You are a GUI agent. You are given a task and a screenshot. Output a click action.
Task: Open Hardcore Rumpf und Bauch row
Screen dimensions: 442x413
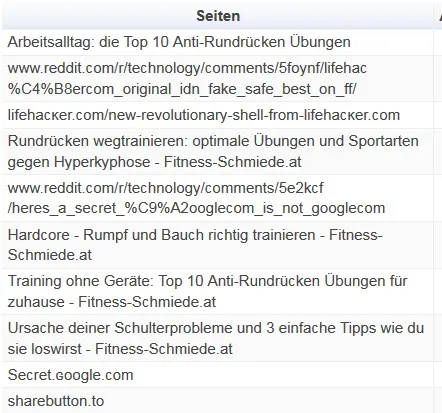[x=218, y=245]
